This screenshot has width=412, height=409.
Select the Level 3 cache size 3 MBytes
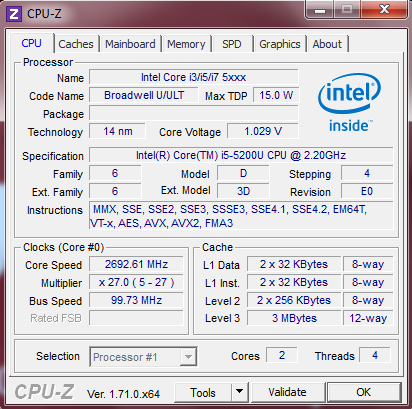tap(294, 318)
